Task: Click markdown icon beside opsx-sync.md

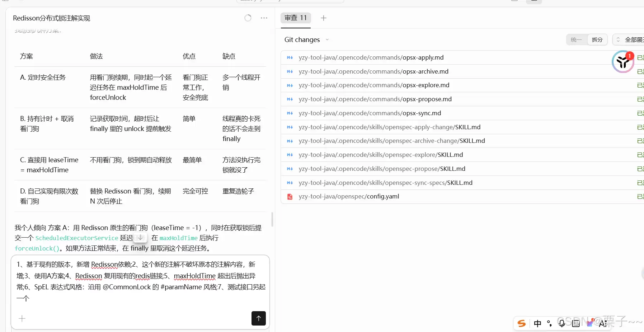Action: coord(290,113)
